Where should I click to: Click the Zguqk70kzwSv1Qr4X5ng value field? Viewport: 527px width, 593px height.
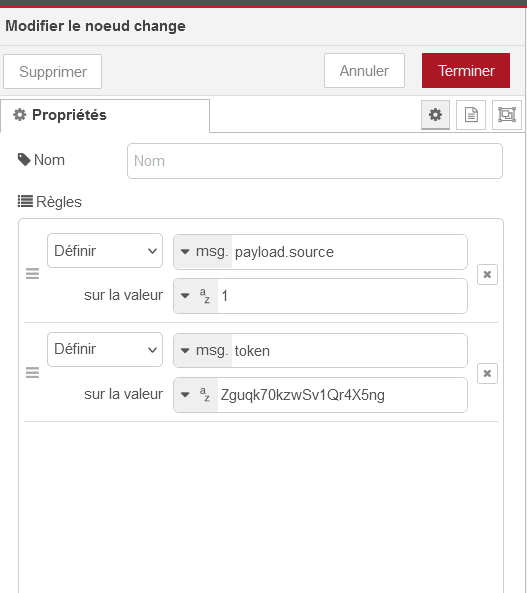click(342, 395)
